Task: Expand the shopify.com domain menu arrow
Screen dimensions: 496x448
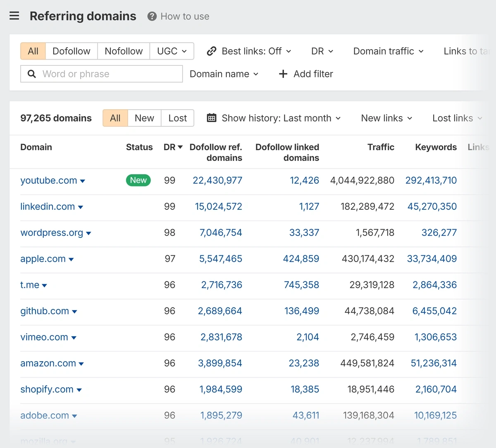Action: pyautogui.click(x=79, y=390)
